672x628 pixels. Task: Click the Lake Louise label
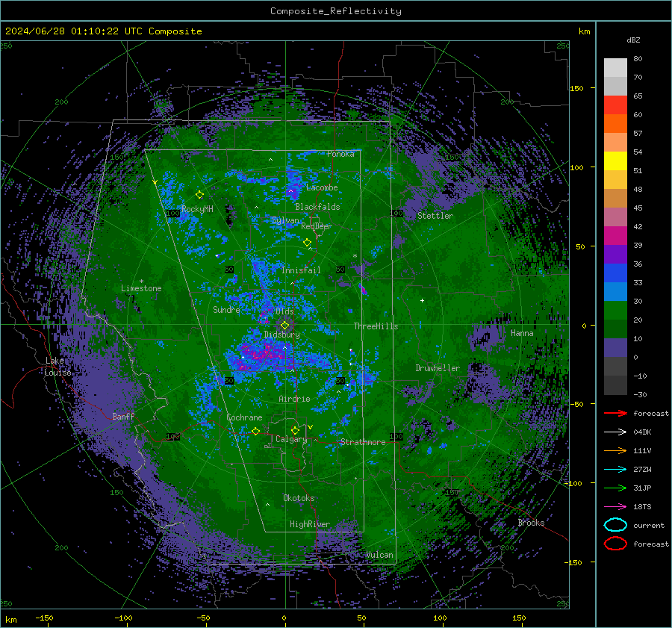click(x=57, y=367)
